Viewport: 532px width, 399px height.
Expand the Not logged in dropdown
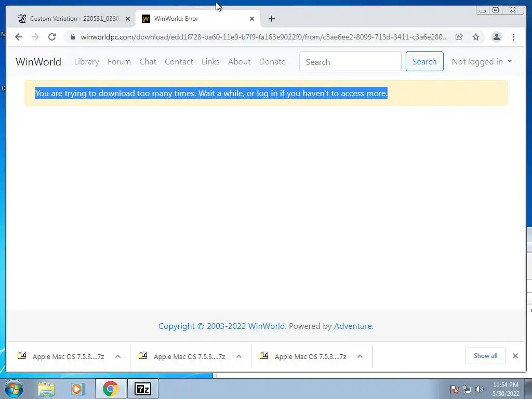(x=482, y=62)
